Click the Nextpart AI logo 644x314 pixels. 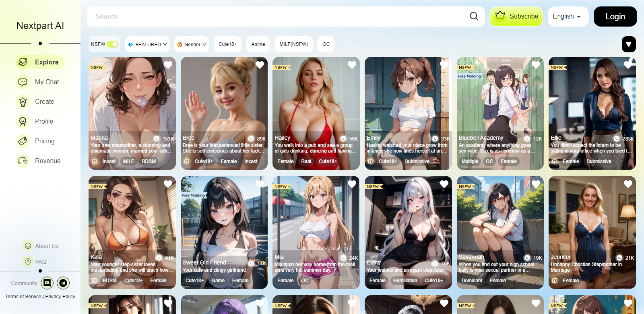pyautogui.click(x=40, y=26)
